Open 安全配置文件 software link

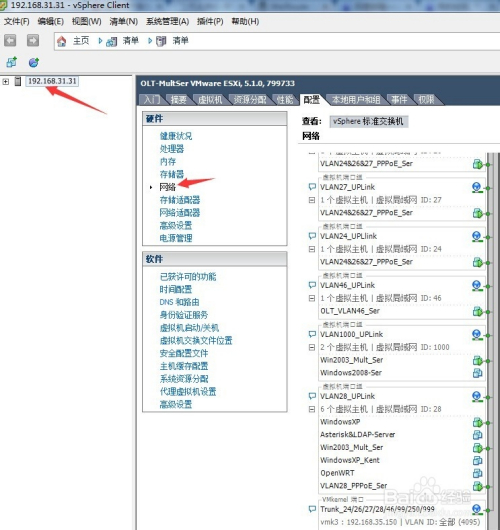(184, 354)
